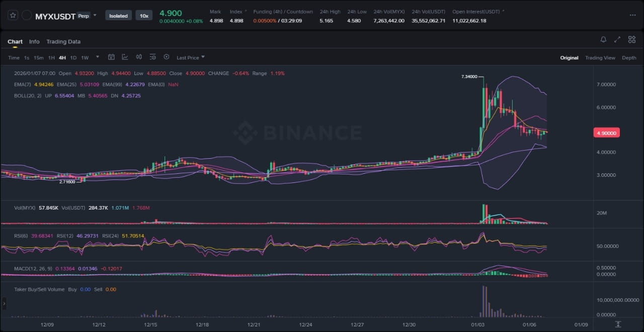Expand more time intervals dropdown arrow

coord(97,57)
